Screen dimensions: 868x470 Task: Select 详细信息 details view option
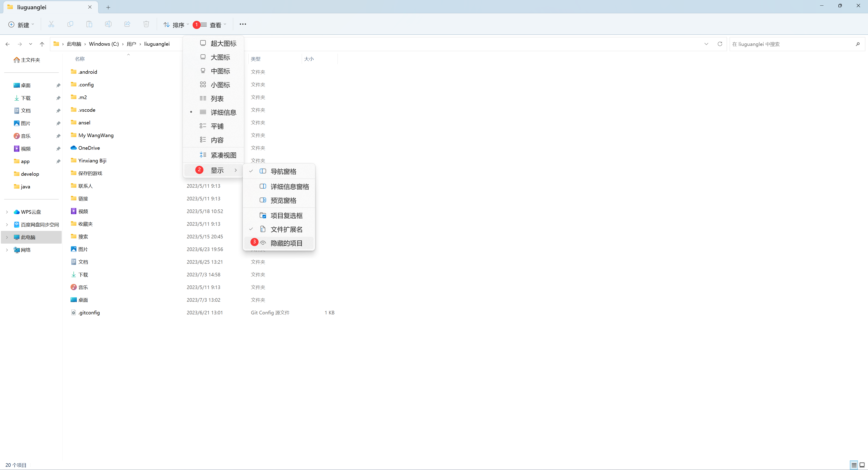coord(213,112)
